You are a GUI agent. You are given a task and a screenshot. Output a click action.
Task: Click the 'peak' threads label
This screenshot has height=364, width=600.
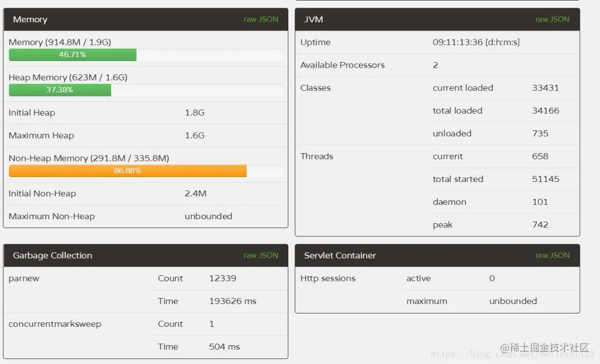tap(443, 225)
